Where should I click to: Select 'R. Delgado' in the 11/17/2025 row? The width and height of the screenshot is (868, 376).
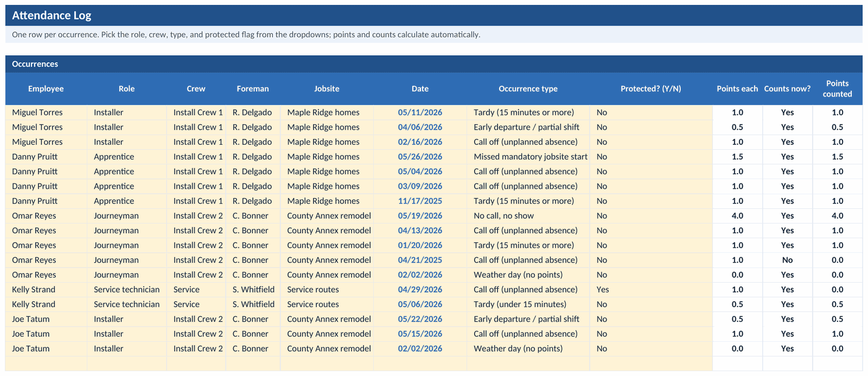click(253, 201)
